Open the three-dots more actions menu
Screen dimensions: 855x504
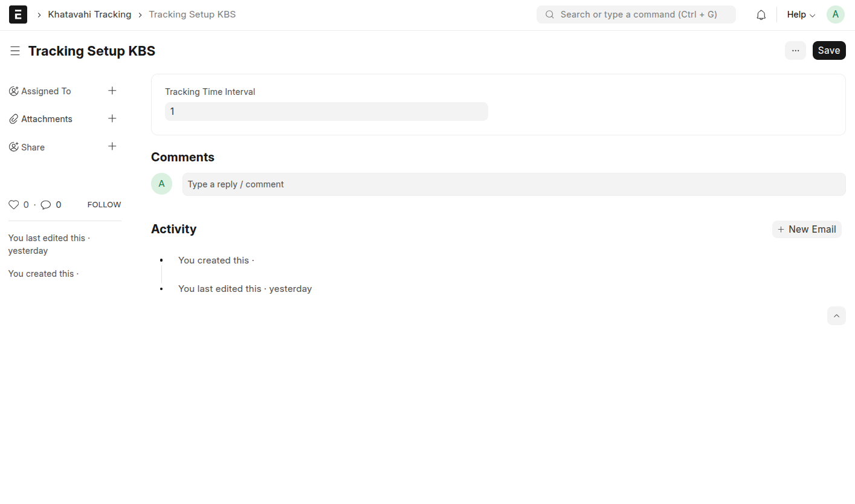[795, 51]
